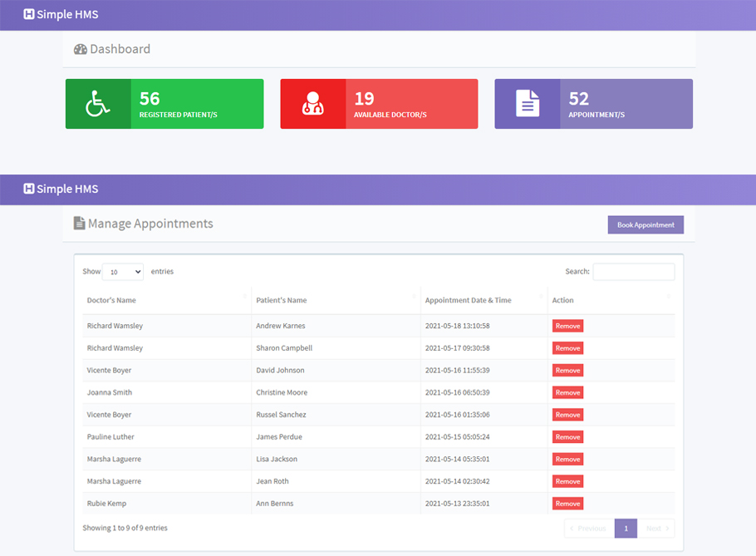Click the document icon in Appointments card
This screenshot has width=756, height=556.
click(x=528, y=104)
